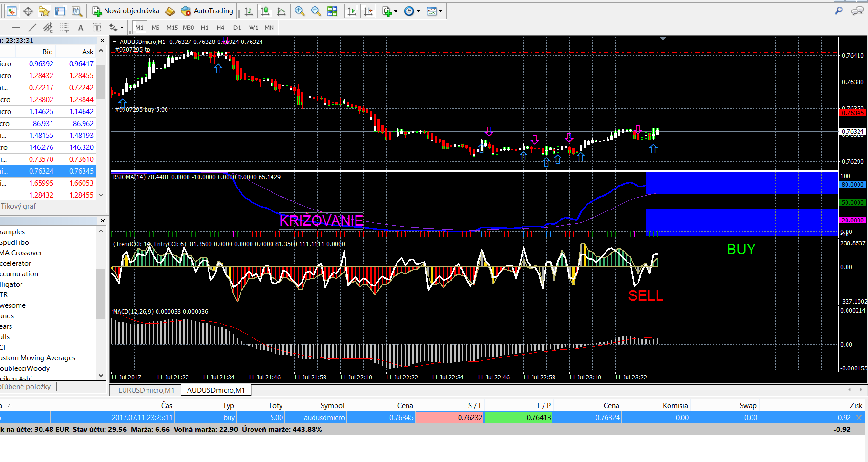Toggle the Market Watch window icon
Image resolution: width=868 pixels, height=462 pixels.
(x=11, y=11)
